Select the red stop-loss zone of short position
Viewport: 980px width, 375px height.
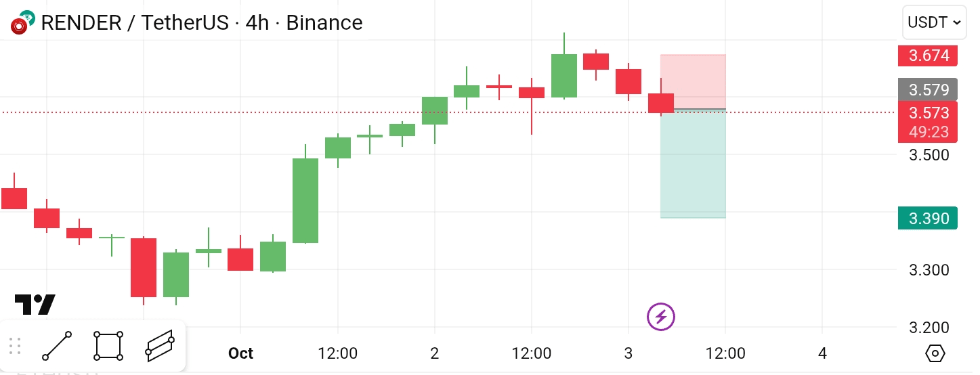pyautogui.click(x=693, y=81)
